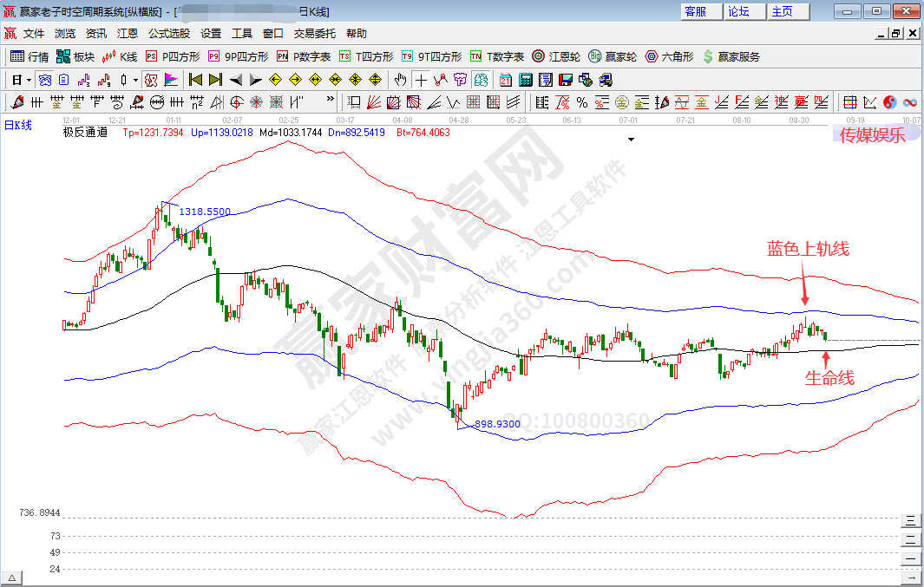Image resolution: width=924 pixels, height=587 pixels.
Task: Jump to first bar with skip-to-start arrow
Action: [195, 80]
